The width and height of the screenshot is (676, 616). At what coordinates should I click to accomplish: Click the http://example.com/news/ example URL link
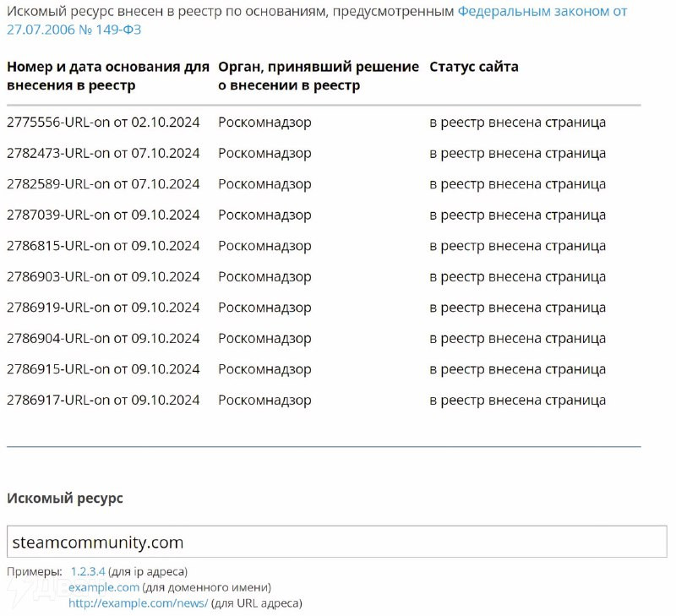[138, 602]
